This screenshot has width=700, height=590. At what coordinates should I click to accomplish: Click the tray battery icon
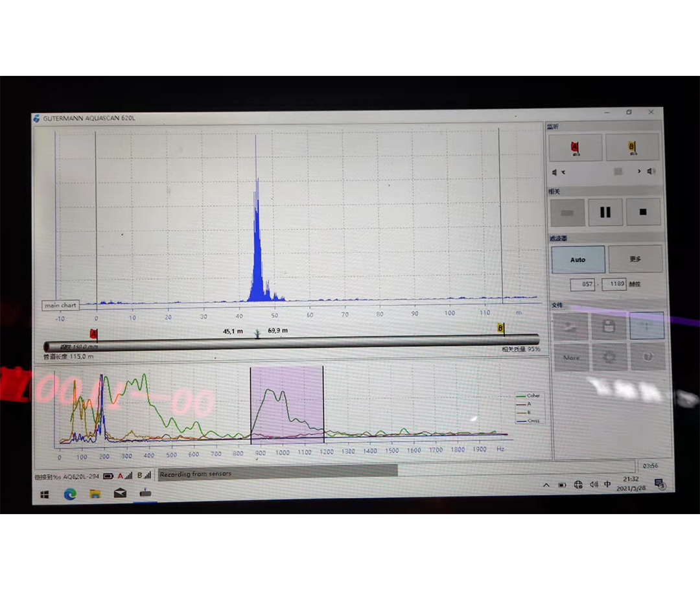point(562,485)
